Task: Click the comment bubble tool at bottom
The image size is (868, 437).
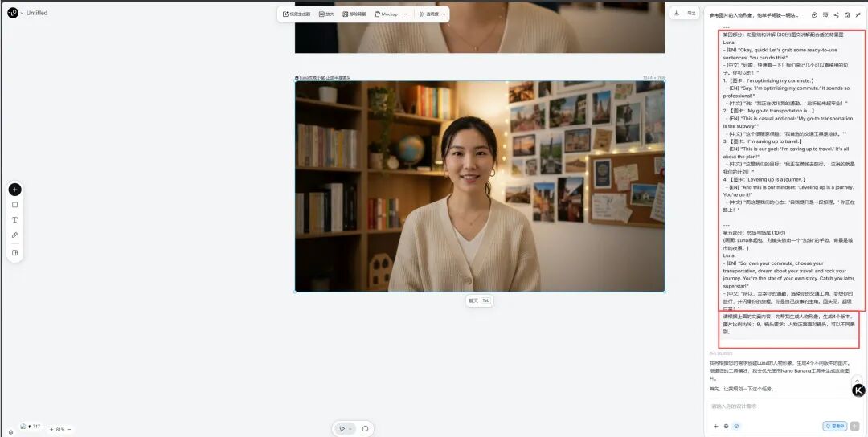Action: pos(366,429)
